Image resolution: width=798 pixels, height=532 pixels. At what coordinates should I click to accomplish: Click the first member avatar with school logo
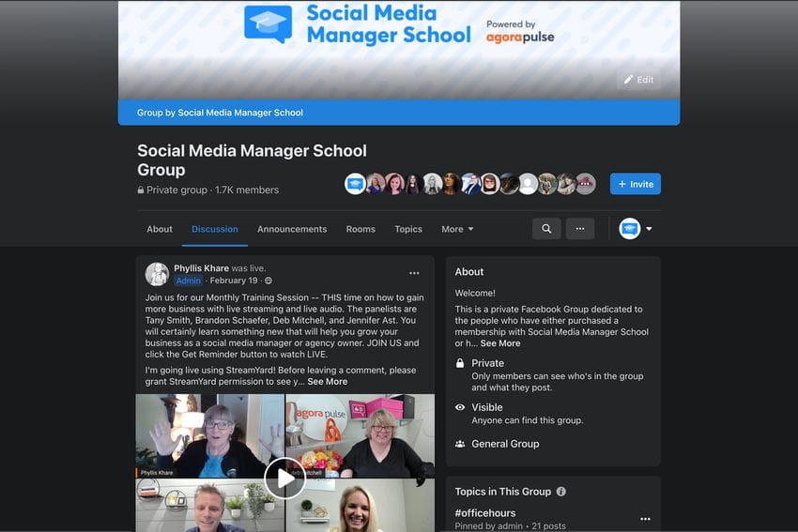pos(355,184)
